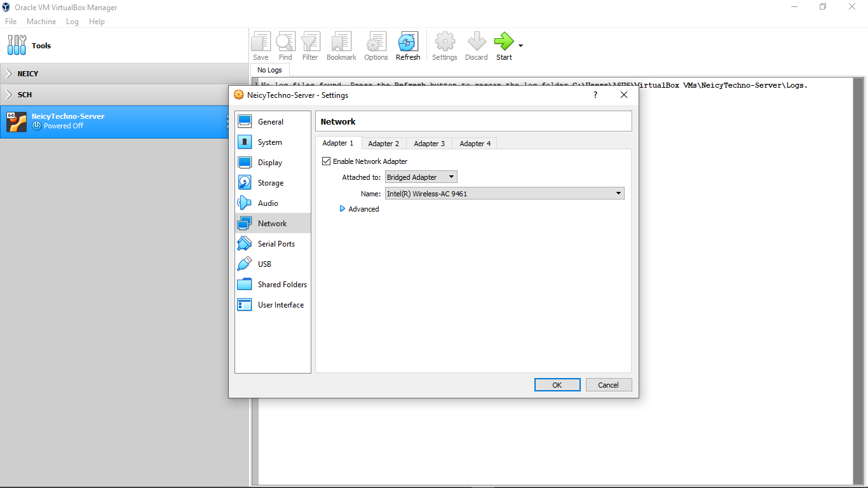Image resolution: width=868 pixels, height=488 pixels.
Task: Select the No Logs tab
Action: (x=270, y=70)
